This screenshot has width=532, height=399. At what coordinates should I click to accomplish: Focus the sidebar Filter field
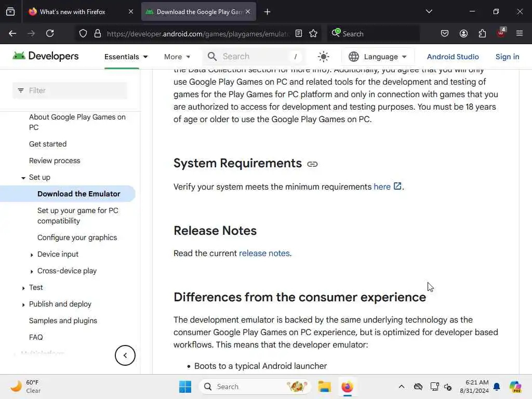(70, 90)
